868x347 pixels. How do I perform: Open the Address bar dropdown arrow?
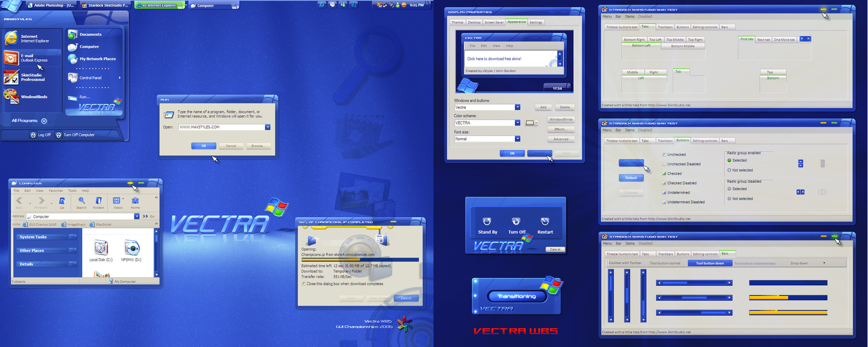click(137, 216)
